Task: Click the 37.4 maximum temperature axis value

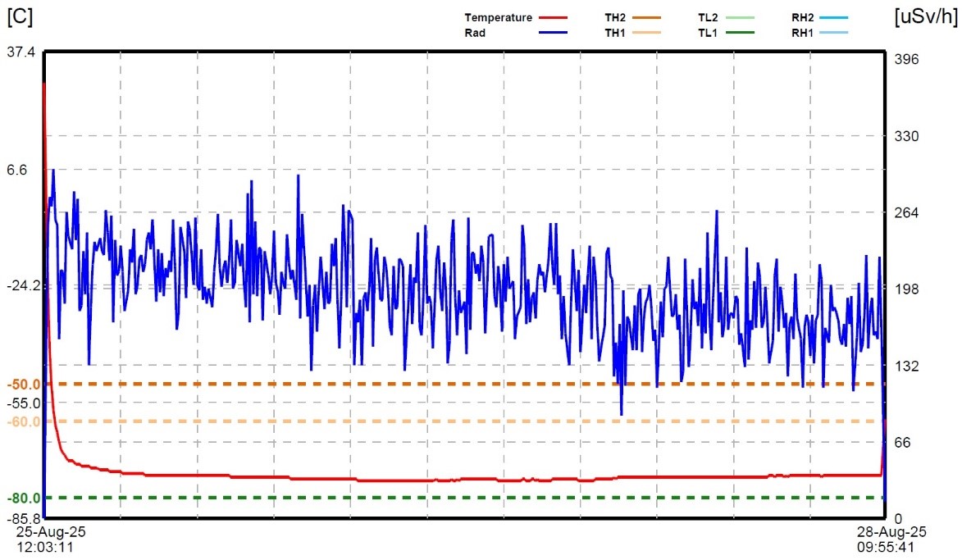Action: click(21, 52)
